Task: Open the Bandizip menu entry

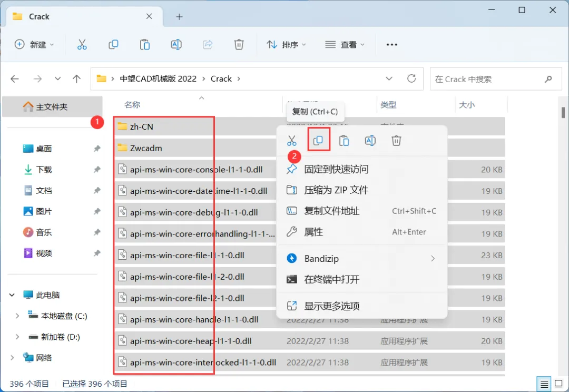Action: [362, 258]
